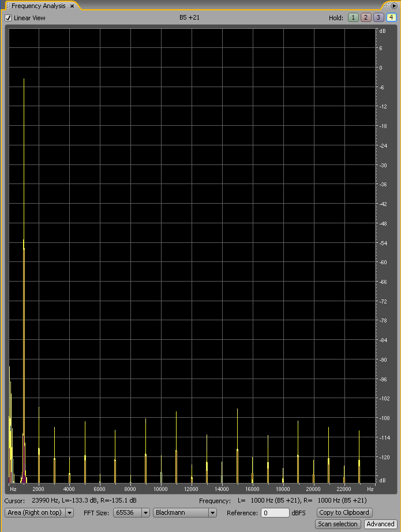This screenshot has height=532, width=401.
Task: Close the Frequency Analysis tab
Action: pyautogui.click(x=72, y=6)
